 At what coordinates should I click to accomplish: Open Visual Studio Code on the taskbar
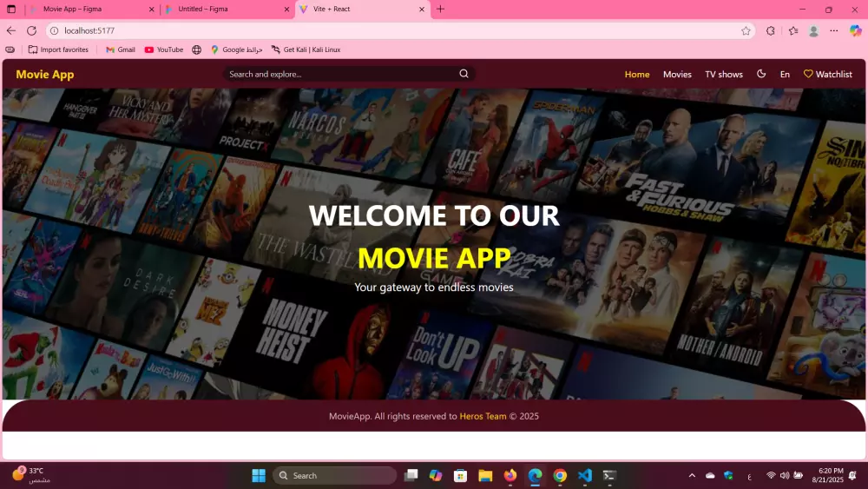tap(584, 475)
